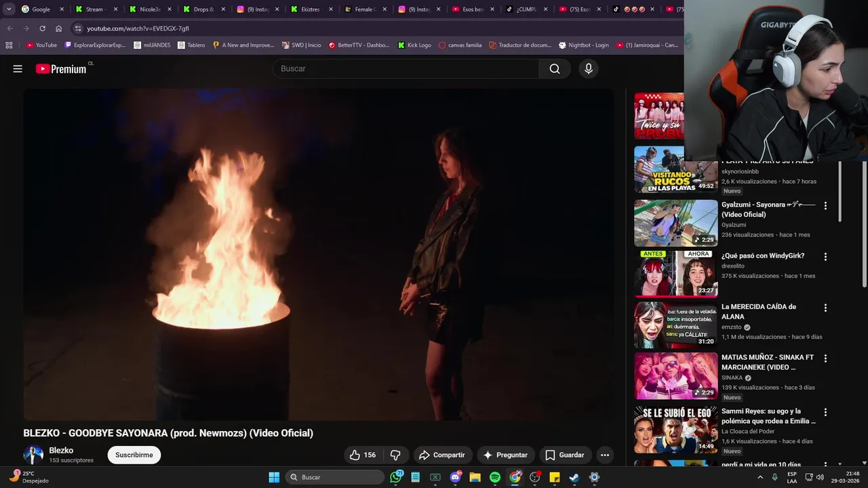Open the miUANDES bookmark
The image size is (868, 488).
(152, 45)
